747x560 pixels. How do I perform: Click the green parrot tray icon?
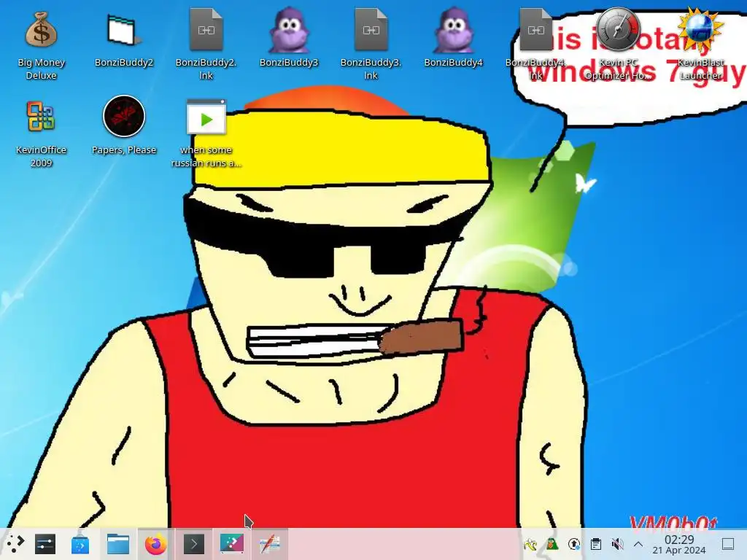(552, 544)
